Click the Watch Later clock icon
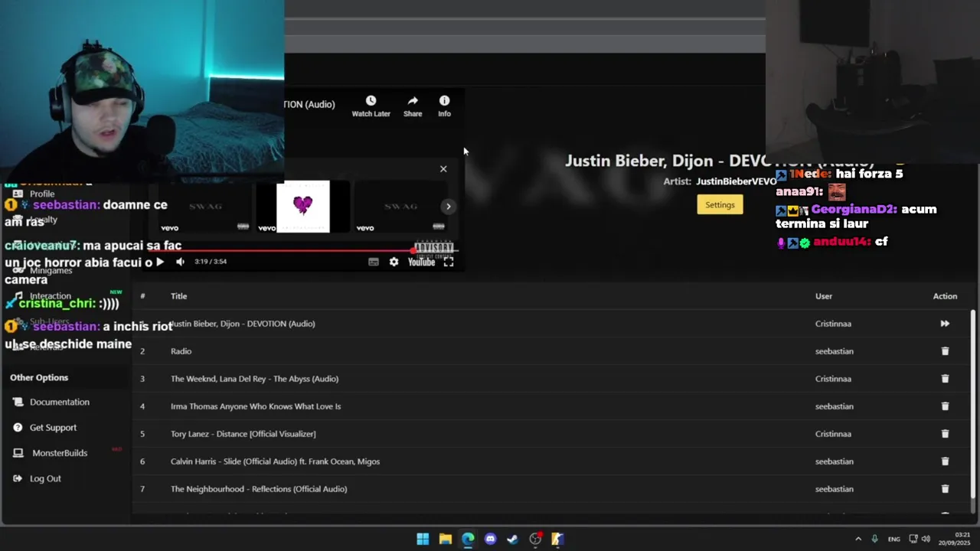This screenshot has width=980, height=551. coord(371,100)
